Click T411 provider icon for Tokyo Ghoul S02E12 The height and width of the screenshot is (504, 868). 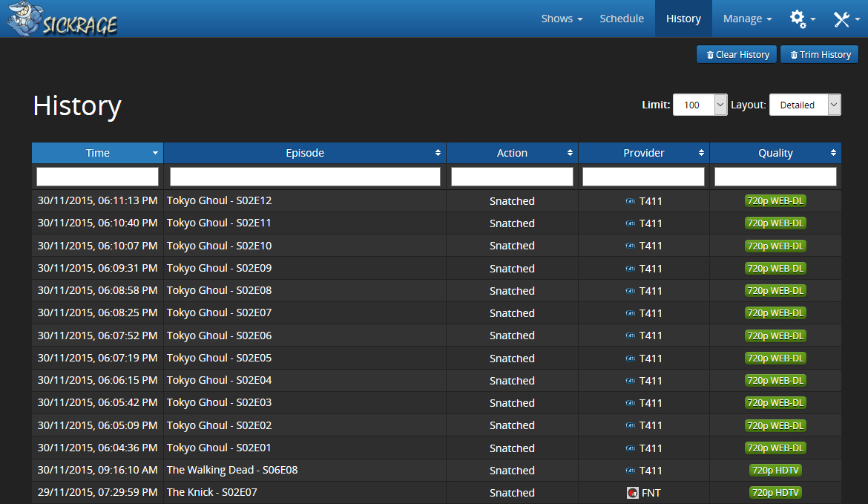tap(631, 201)
